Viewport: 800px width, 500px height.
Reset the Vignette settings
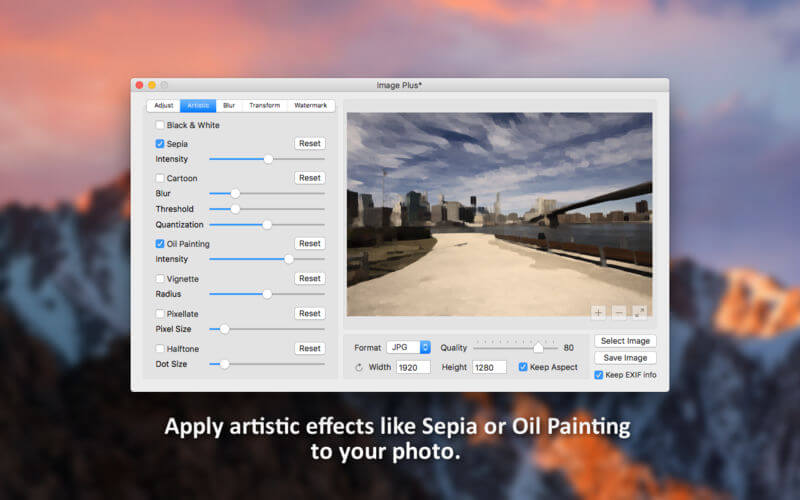pos(310,279)
